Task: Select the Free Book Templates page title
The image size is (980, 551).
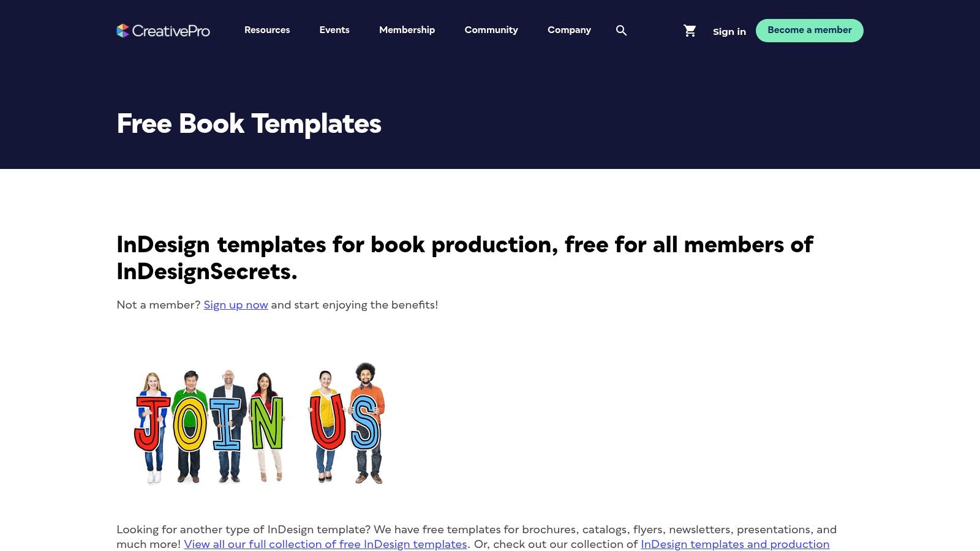Action: coord(249,124)
